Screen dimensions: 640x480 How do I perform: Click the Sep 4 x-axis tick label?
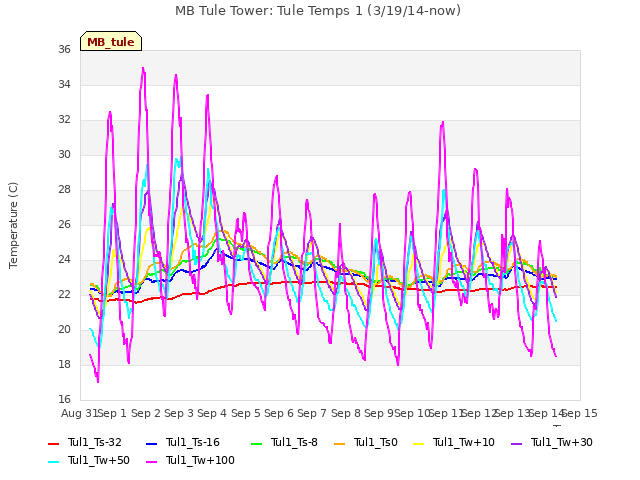click(212, 413)
